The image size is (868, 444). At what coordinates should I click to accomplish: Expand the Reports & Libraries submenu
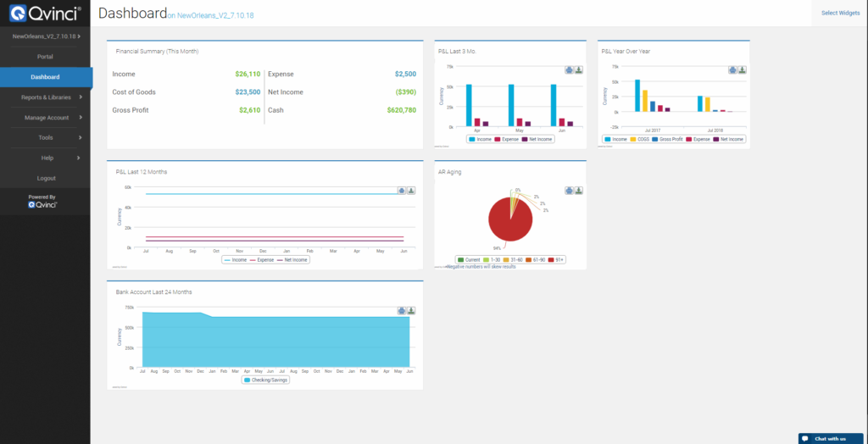(x=47, y=97)
